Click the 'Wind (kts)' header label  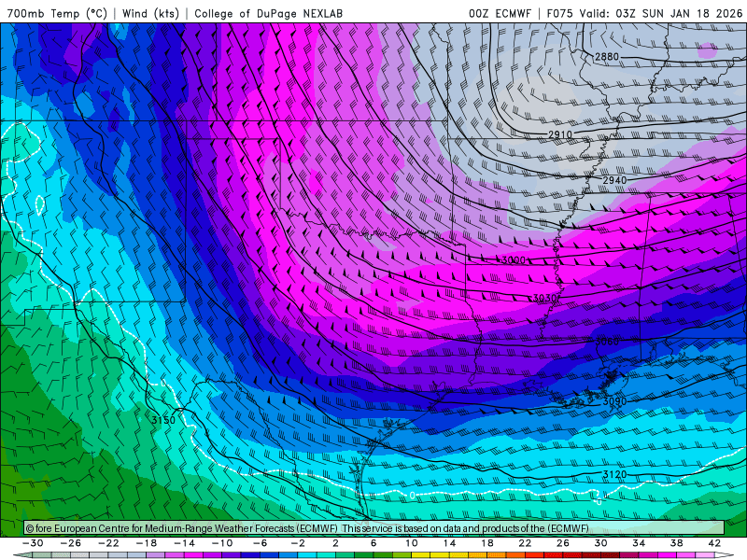150,13
